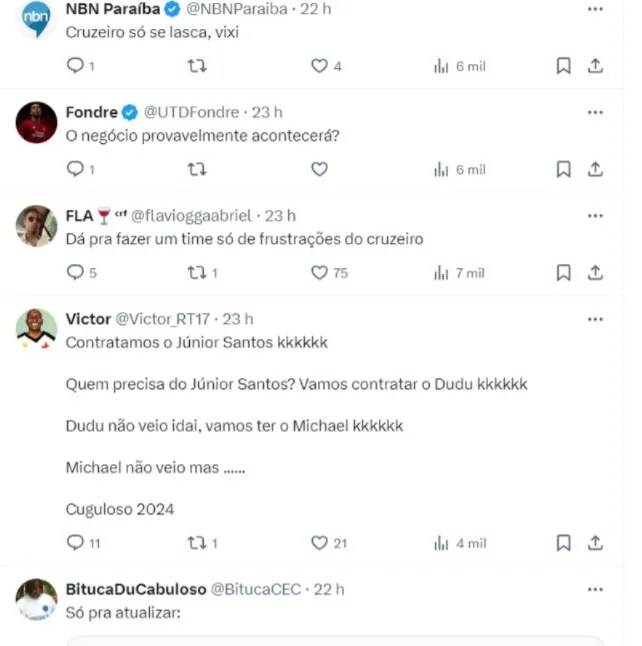Share Victor's tweet
The height and width of the screenshot is (646, 642).
coord(595,543)
